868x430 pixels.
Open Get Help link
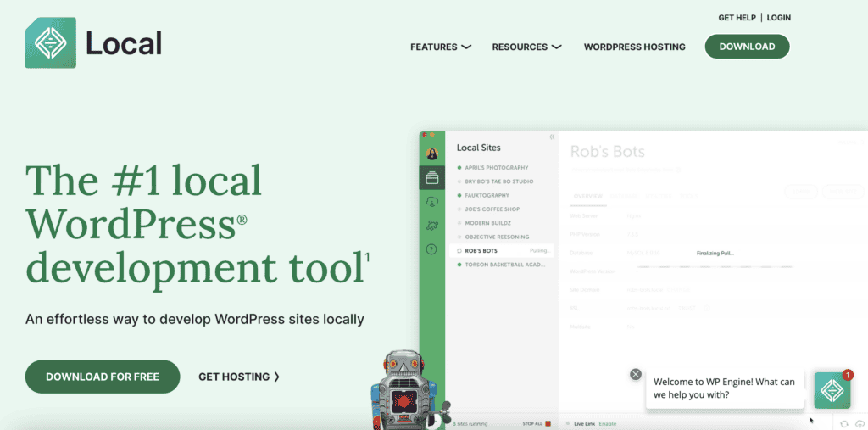pos(737,18)
